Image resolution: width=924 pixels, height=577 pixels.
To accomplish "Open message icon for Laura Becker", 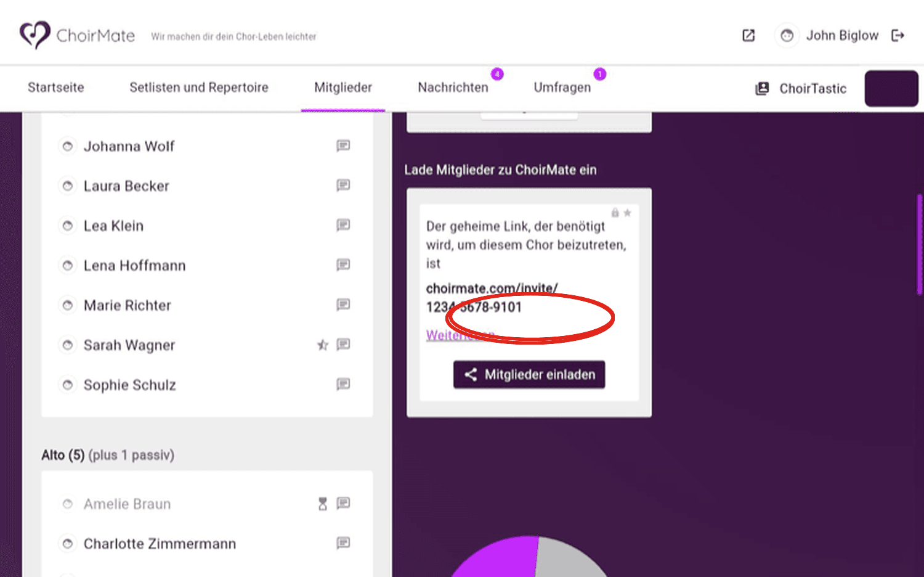I will tap(343, 186).
